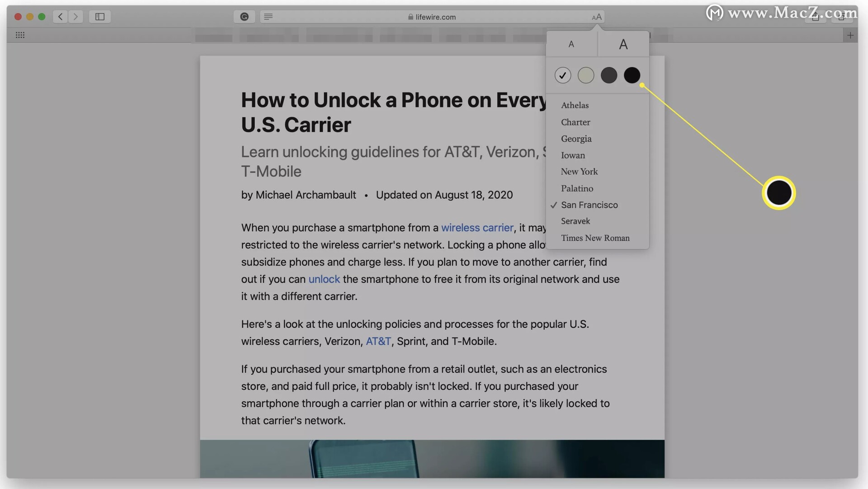This screenshot has height=489, width=868.
Task: Select the black background color theme
Action: click(x=631, y=75)
